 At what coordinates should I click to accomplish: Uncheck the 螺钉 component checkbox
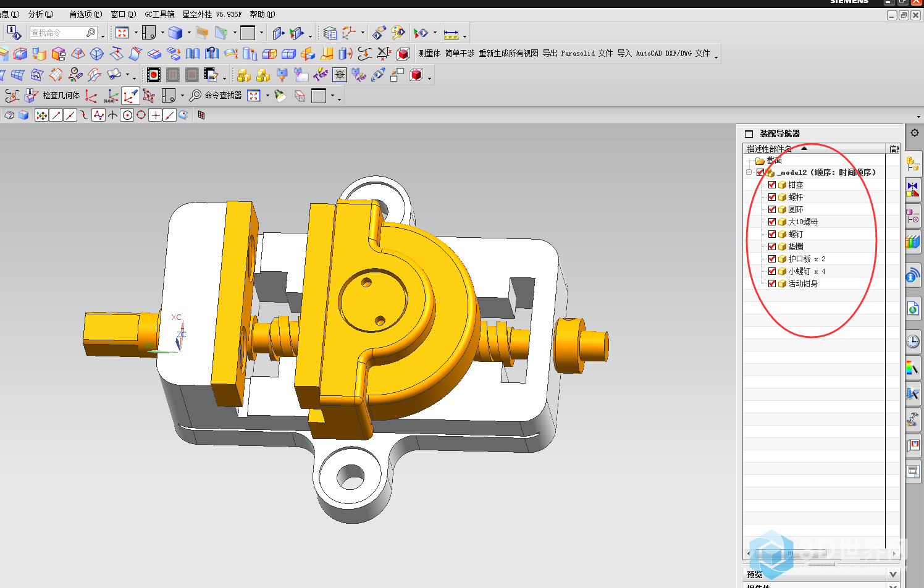coord(772,234)
